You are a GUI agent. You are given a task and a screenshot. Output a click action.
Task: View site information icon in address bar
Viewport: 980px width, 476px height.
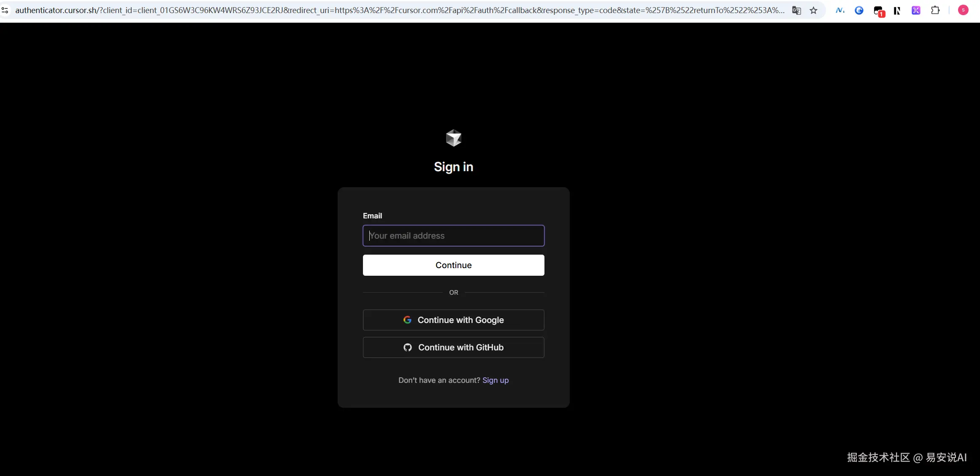5,10
